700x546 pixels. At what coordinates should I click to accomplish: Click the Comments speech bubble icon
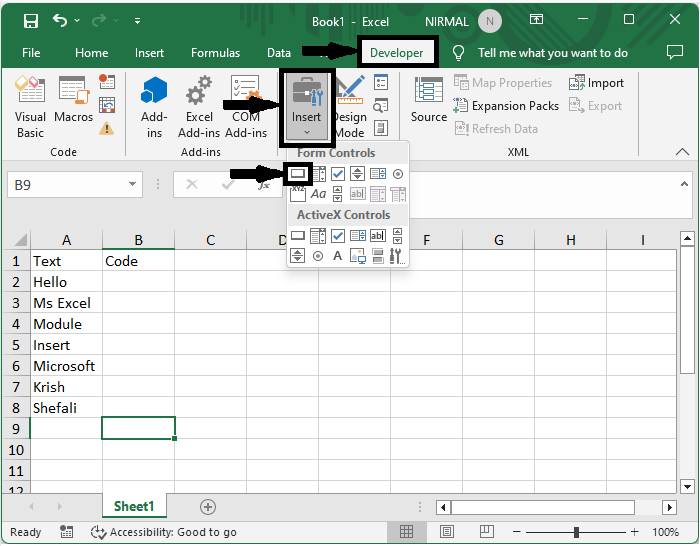pos(675,53)
